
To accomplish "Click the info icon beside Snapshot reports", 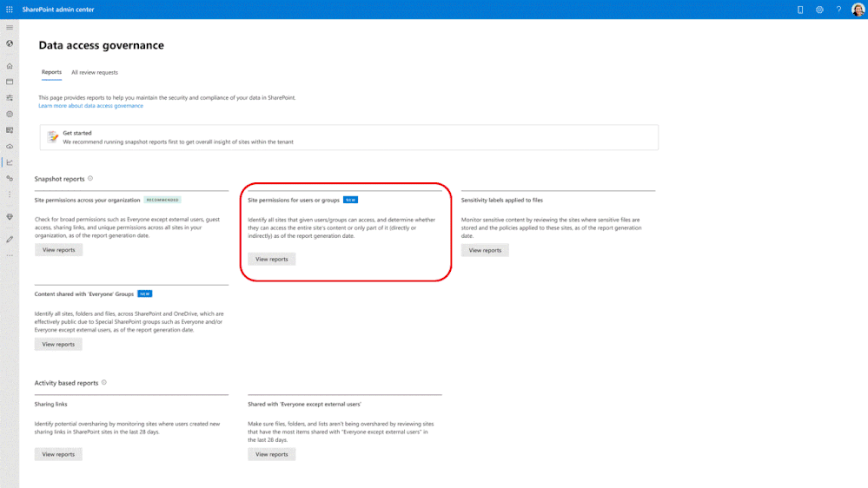I will (90, 178).
